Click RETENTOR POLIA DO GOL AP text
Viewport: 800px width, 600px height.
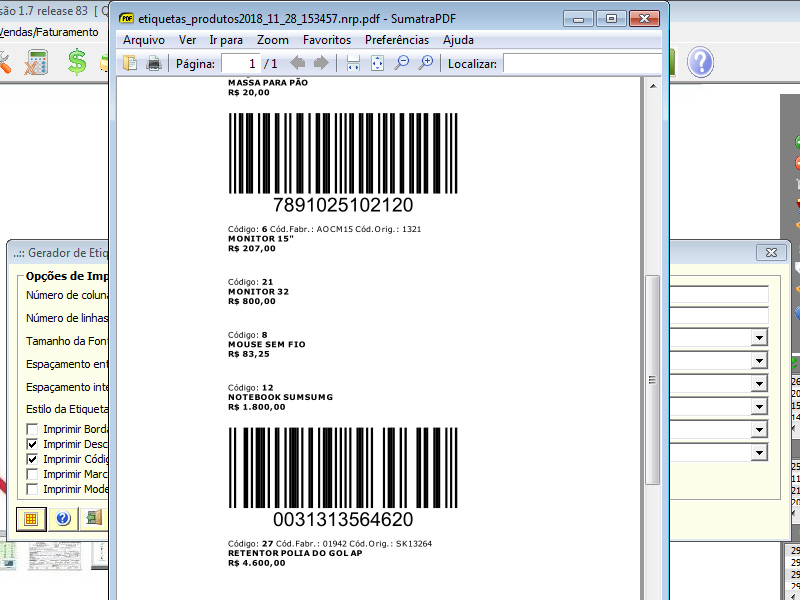point(295,553)
